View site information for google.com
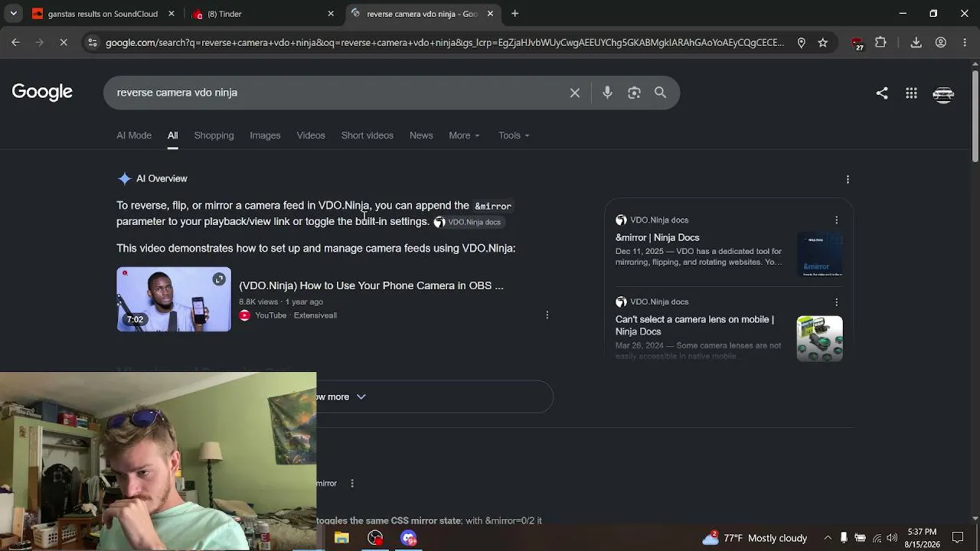Screen dimensions: 980x551 [x=92, y=43]
